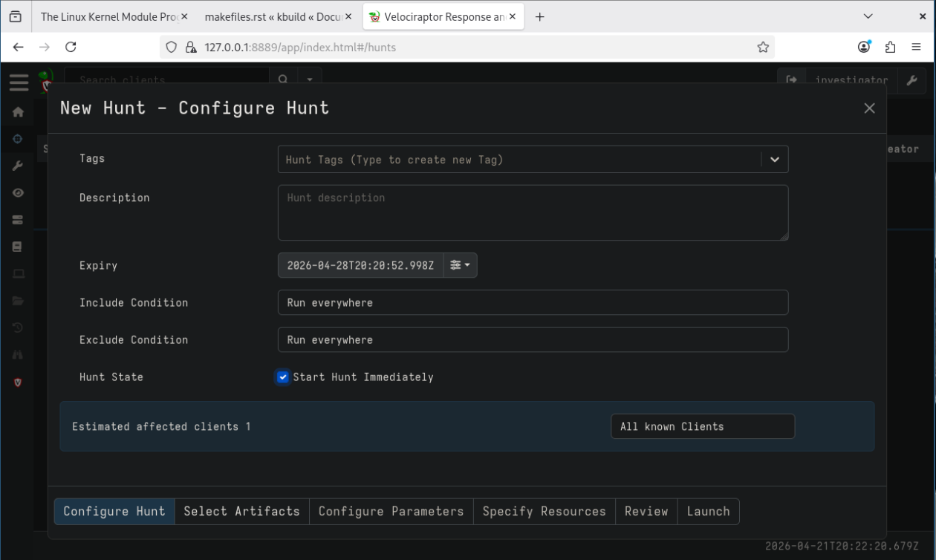This screenshot has width=936, height=560.
Task: Click the client search magnifier button
Action: [282, 79]
